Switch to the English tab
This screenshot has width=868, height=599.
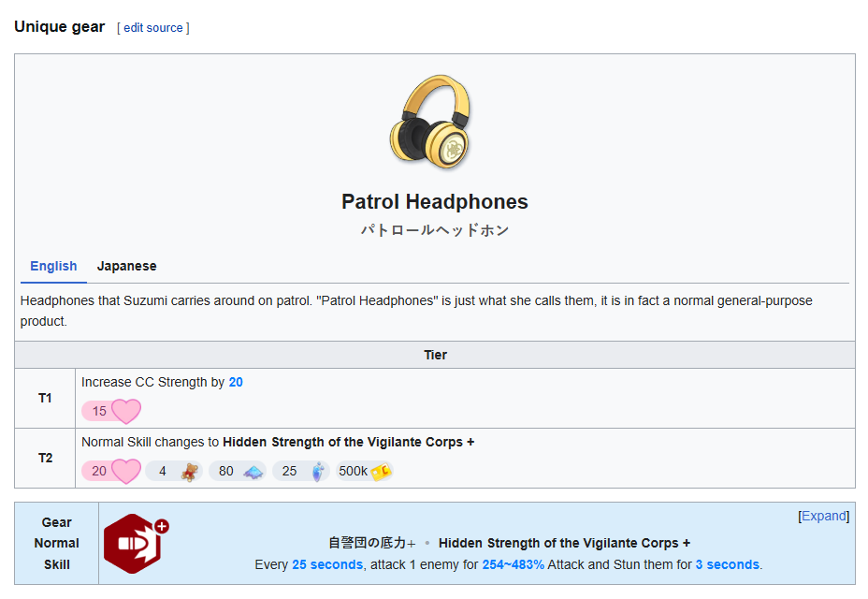click(x=53, y=266)
